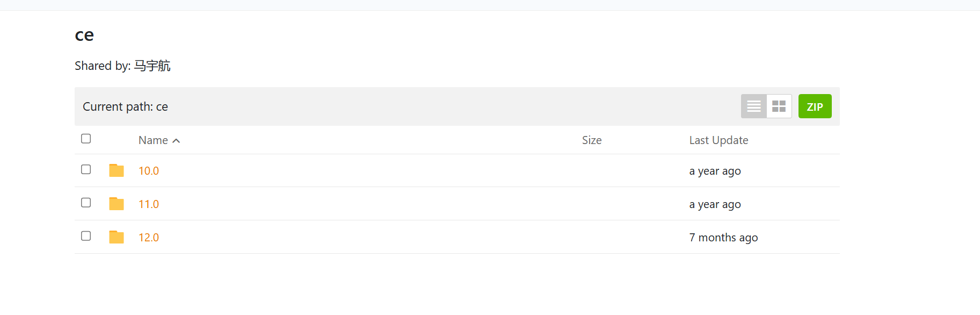The width and height of the screenshot is (980, 315).
Task: Click the 12.0 folder icon
Action: [x=117, y=237]
